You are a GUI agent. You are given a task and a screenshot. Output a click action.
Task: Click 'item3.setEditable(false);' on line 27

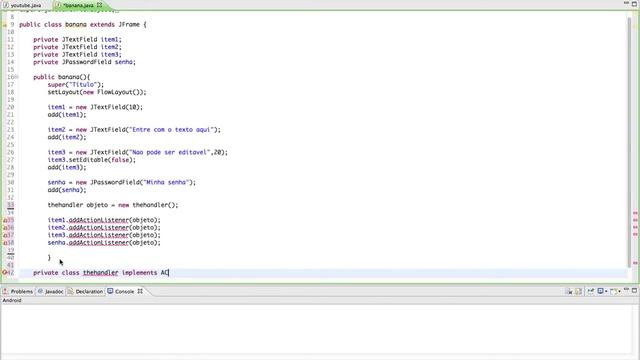point(91,160)
